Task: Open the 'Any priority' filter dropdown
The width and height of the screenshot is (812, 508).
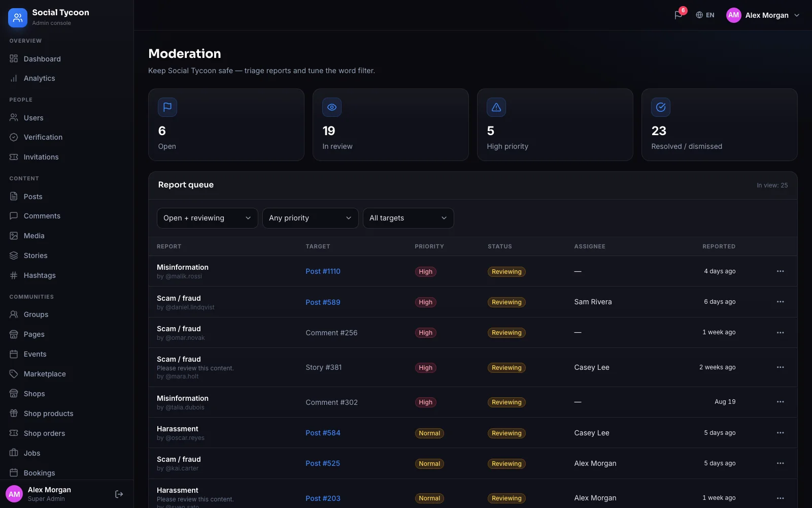Action: coord(310,218)
